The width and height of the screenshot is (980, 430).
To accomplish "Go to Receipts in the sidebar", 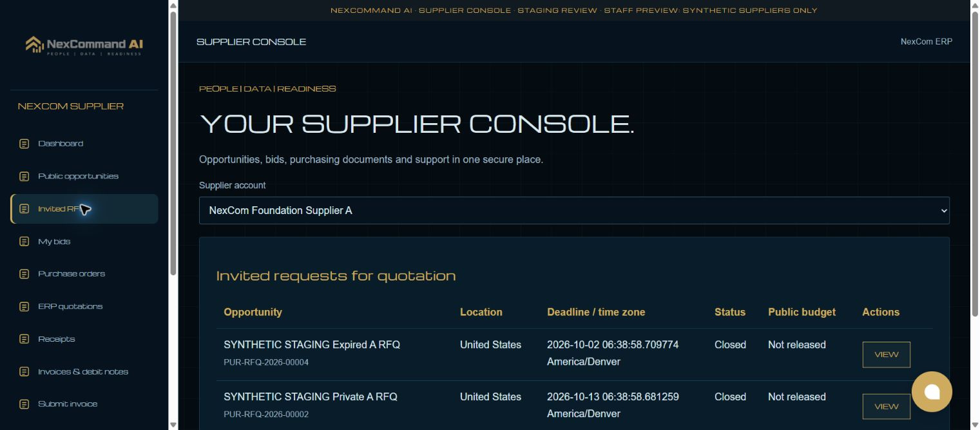I will (84, 339).
